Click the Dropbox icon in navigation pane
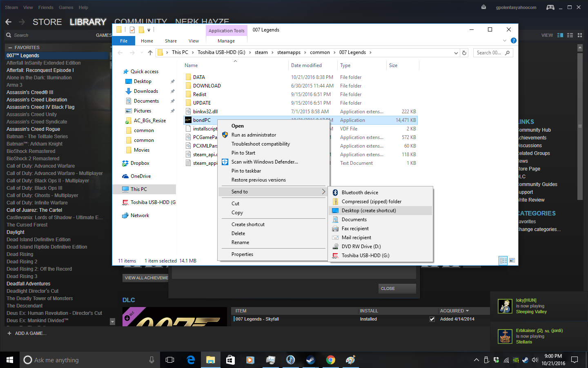The width and height of the screenshot is (588, 368). click(125, 163)
